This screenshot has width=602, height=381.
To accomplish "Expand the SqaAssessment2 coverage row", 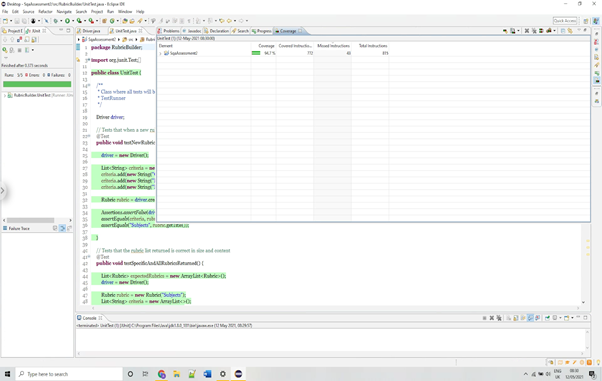I will click(x=160, y=53).
